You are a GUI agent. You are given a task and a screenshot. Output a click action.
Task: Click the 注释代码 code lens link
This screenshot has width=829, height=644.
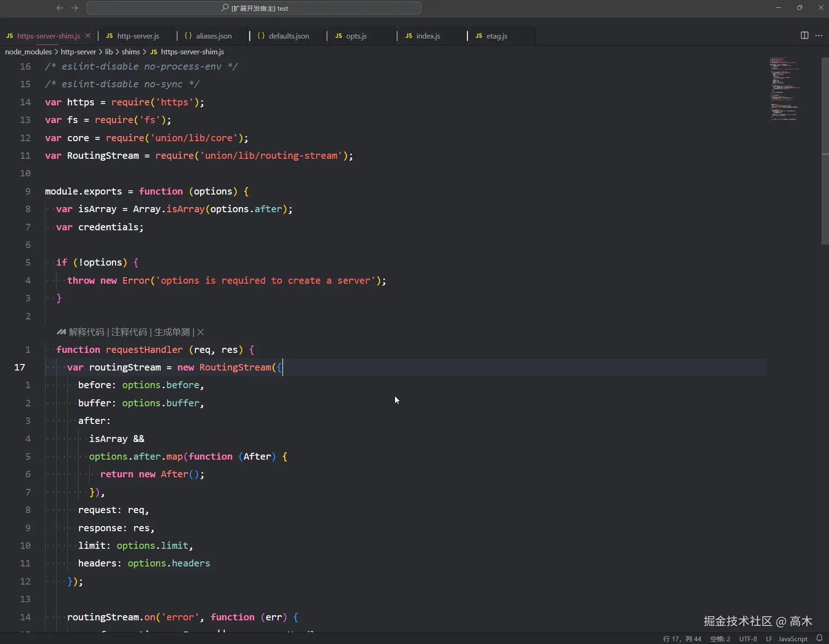click(x=129, y=332)
